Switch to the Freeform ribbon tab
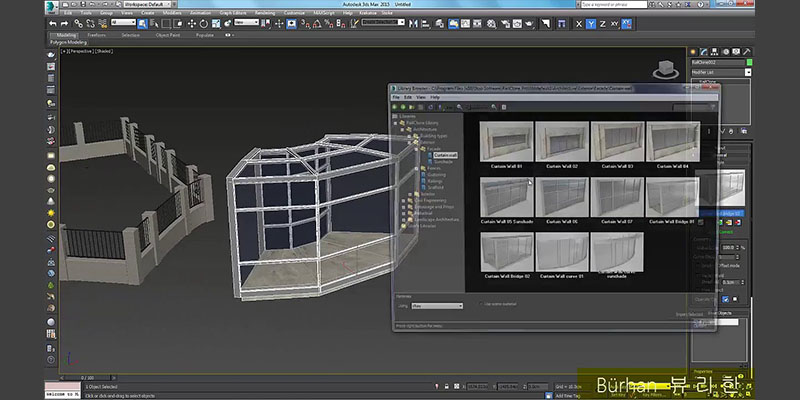The height and width of the screenshot is (400, 800). pos(96,35)
